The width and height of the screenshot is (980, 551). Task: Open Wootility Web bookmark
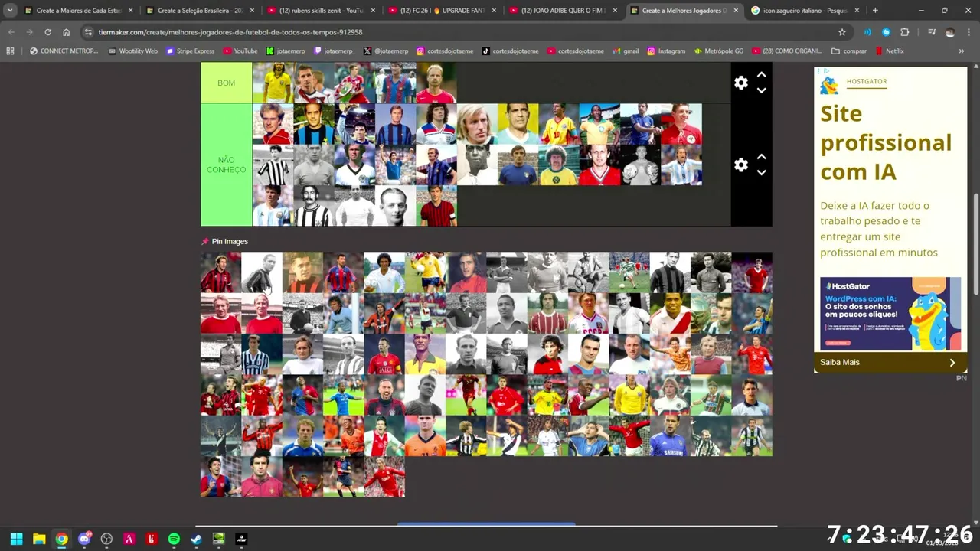[x=132, y=51]
